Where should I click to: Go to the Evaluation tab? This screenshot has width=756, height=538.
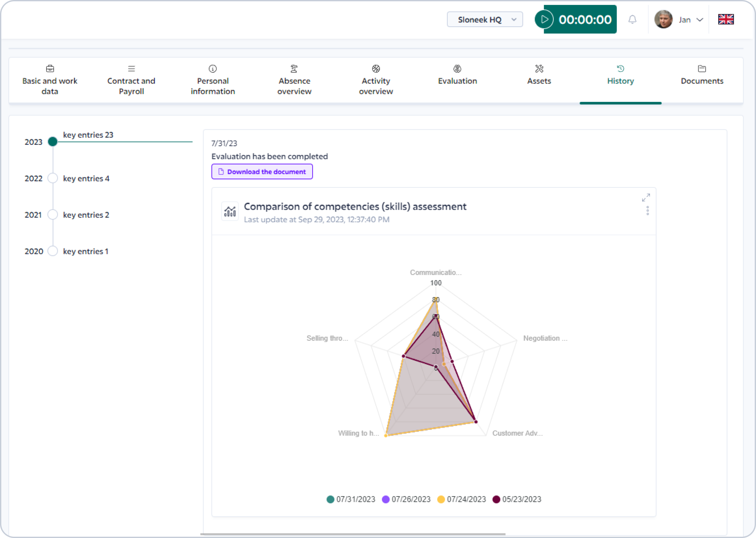458,75
